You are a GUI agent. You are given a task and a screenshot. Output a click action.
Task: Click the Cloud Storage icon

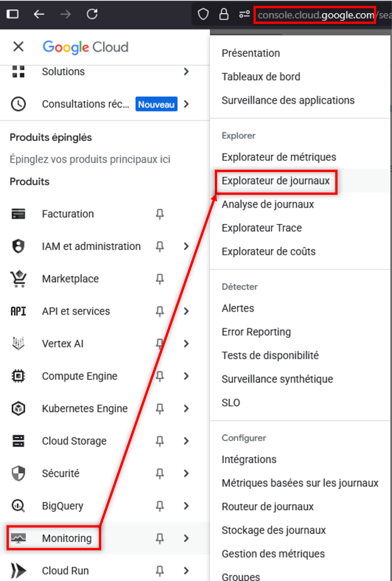click(18, 441)
